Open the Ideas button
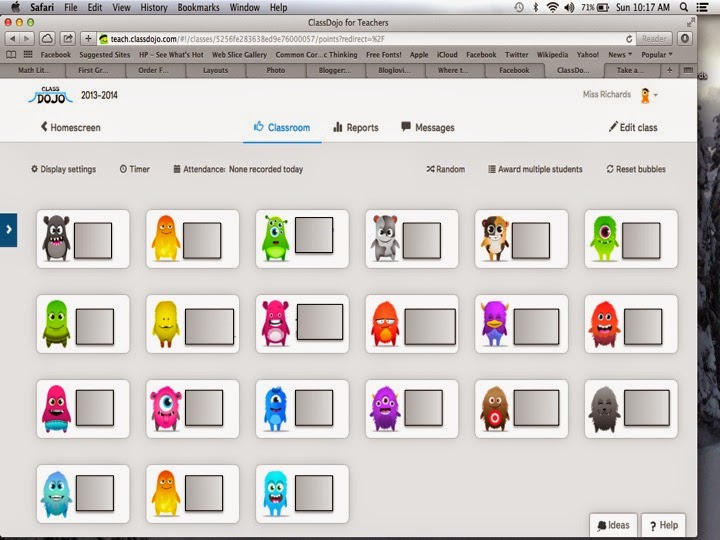 tap(613, 525)
